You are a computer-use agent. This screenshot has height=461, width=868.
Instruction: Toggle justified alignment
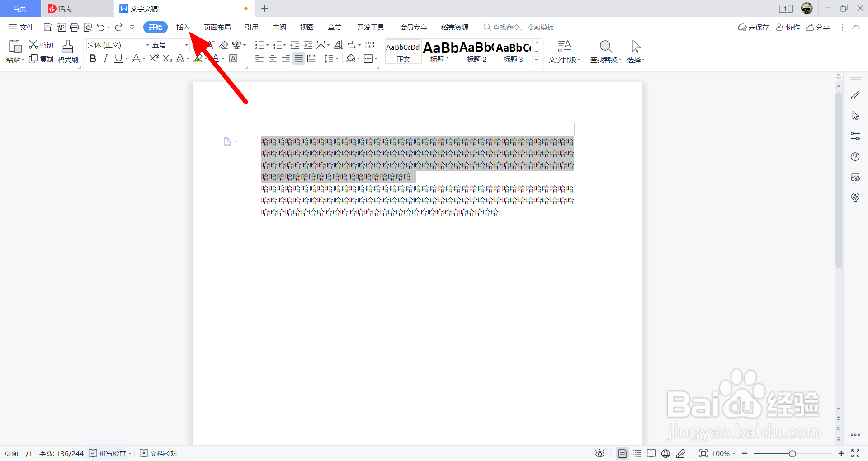[x=299, y=59]
